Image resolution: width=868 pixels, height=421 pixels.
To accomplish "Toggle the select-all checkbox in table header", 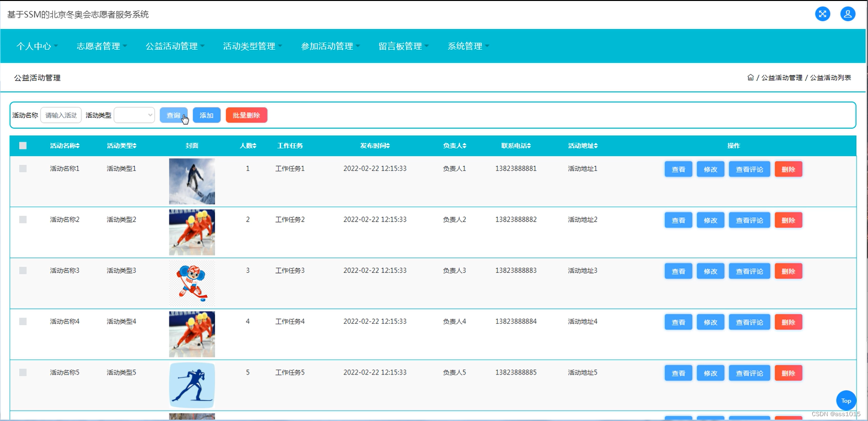I will coord(23,146).
